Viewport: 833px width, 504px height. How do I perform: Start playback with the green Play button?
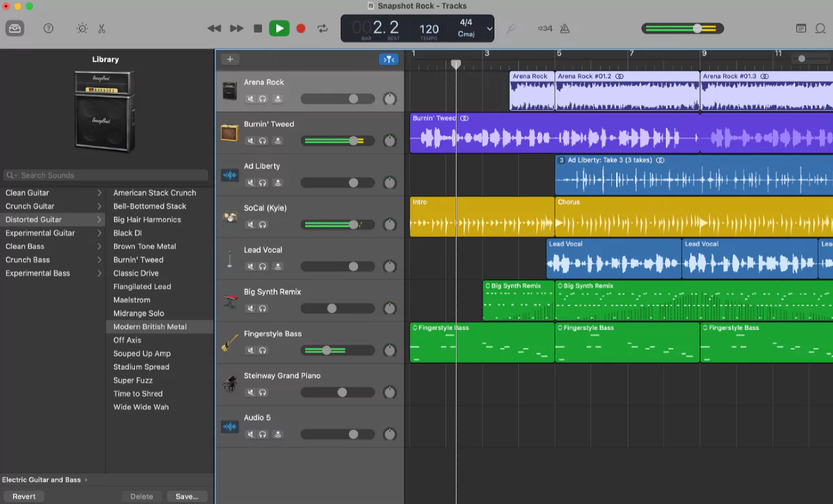[279, 28]
